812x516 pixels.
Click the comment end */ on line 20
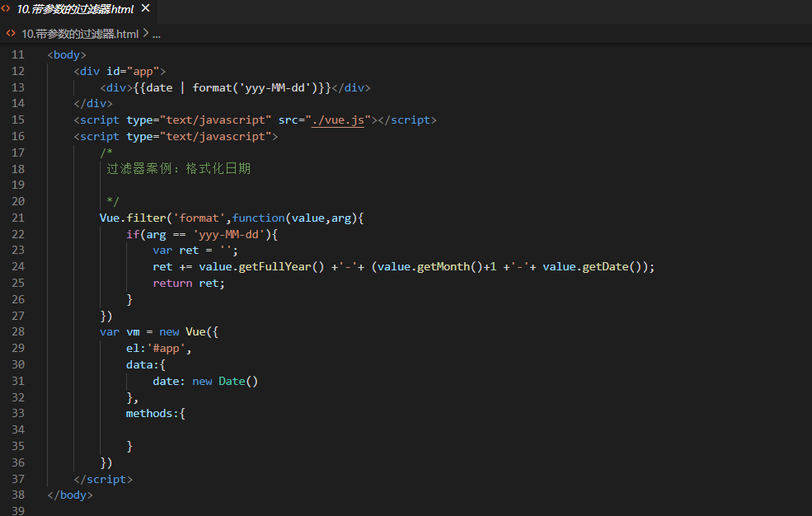coord(113,201)
